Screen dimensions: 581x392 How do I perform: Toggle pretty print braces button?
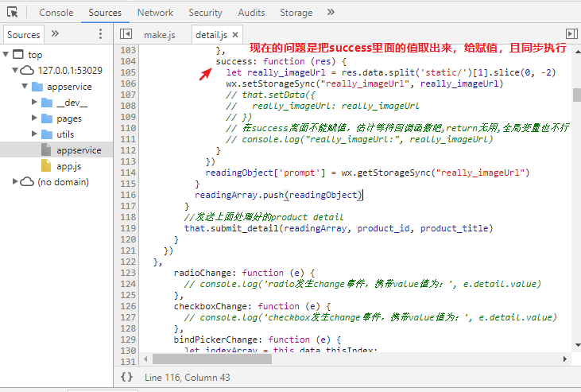click(x=126, y=377)
